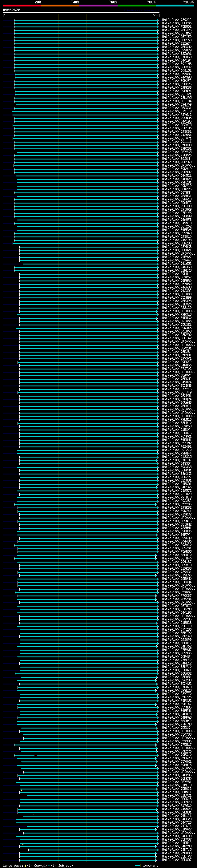Click the UniRef100_A2Y6J2 label

point(177,115)
